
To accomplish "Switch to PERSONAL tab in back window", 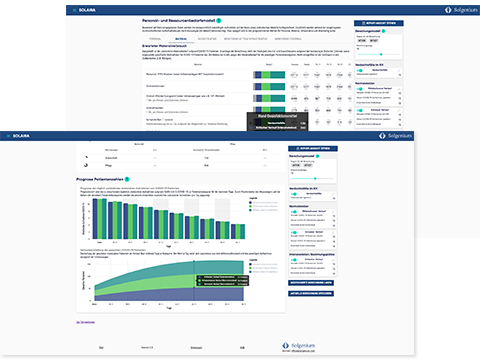I will (x=155, y=39).
